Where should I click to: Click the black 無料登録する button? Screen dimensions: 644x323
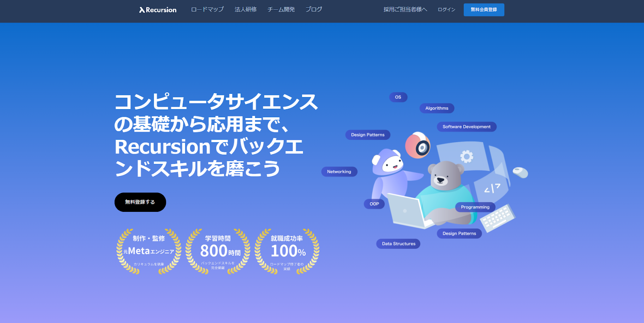click(140, 202)
